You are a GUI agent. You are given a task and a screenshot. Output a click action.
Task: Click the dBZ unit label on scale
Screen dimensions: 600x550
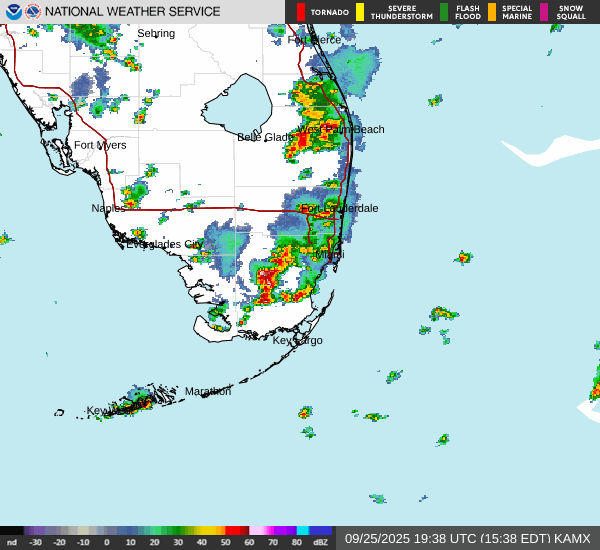click(322, 542)
